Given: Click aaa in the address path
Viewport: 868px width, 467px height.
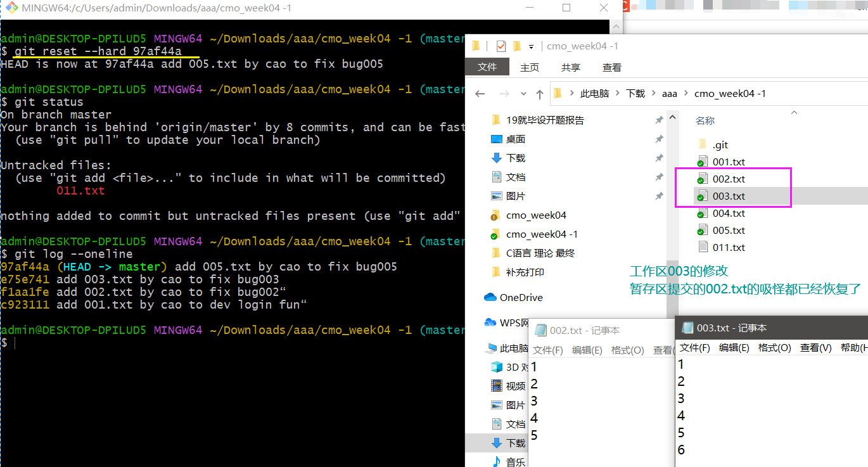Looking at the screenshot, I should pos(669,94).
